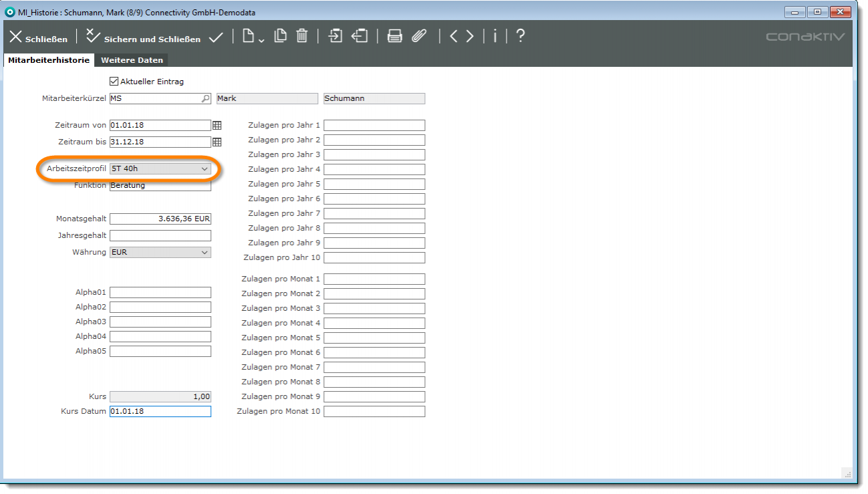Select the Mitarbeiterhistorie tab
This screenshot has width=868, height=494.
click(x=48, y=60)
